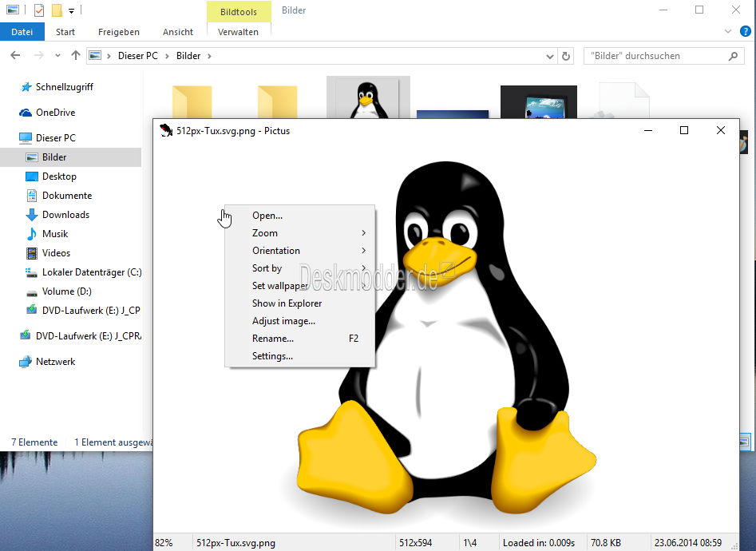
Task: Select the Downloads arrow icon
Action: tap(32, 215)
